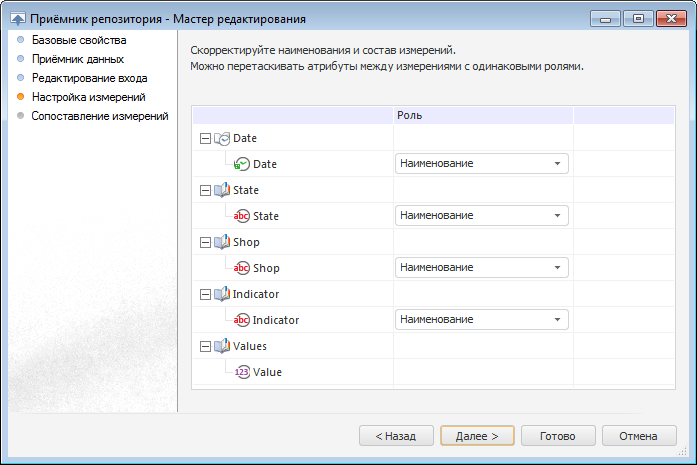
Task: Click the abc icon beside State attribute
Action: [x=241, y=216]
